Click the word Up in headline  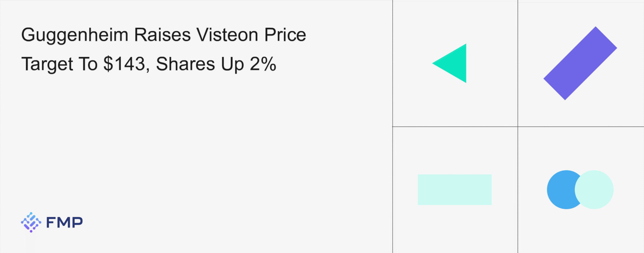point(232,64)
